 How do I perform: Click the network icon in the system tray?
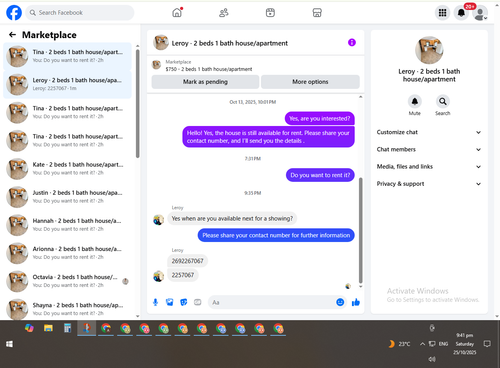pyautogui.click(x=432, y=344)
